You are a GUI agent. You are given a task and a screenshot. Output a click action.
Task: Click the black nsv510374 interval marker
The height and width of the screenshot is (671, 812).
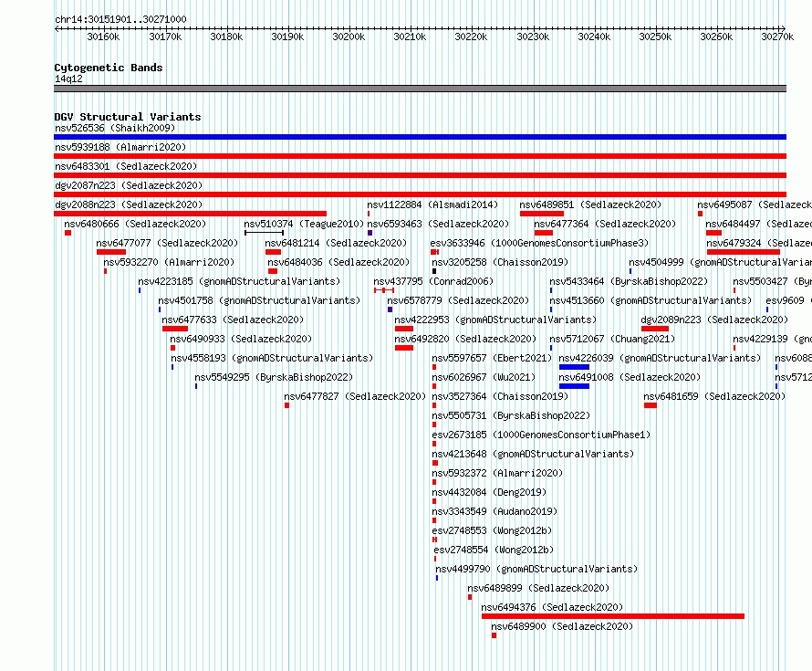pos(264,233)
